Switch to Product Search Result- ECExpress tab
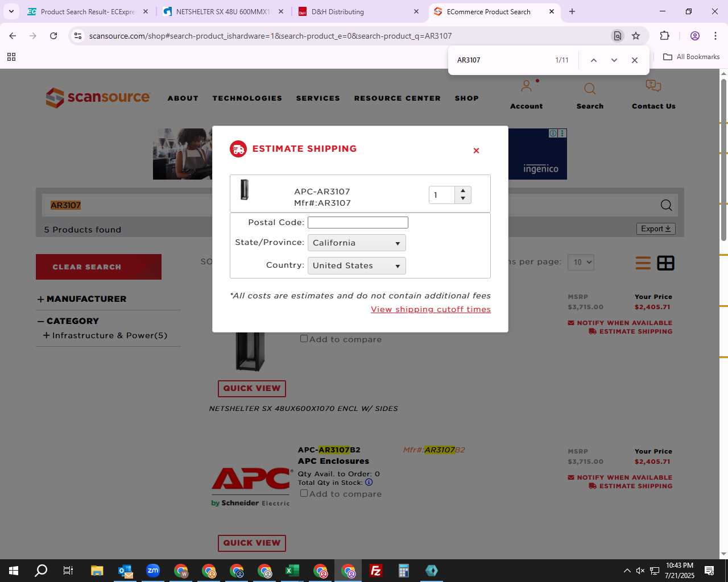 [x=87, y=11]
